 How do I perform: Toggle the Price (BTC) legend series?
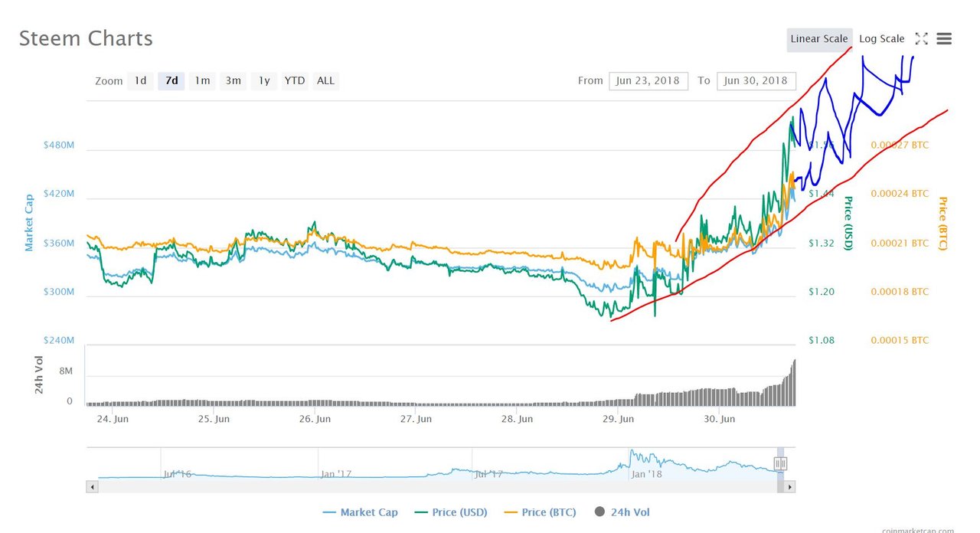click(541, 512)
